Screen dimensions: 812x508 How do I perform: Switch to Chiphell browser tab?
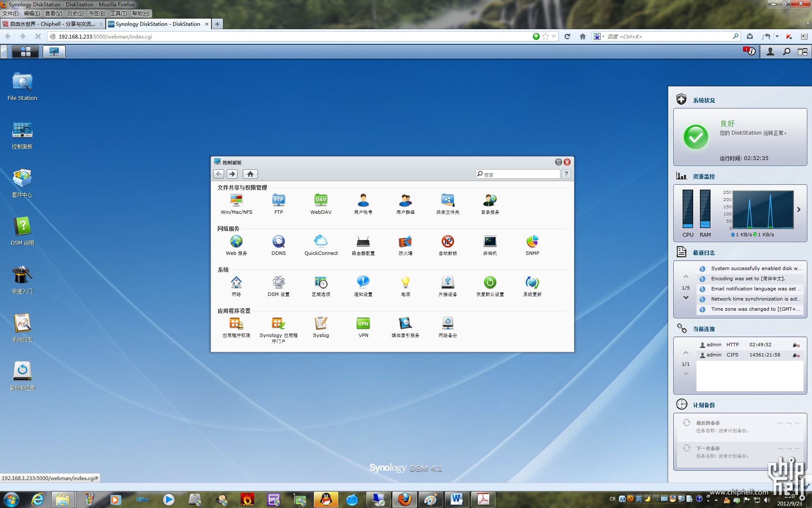coord(52,24)
